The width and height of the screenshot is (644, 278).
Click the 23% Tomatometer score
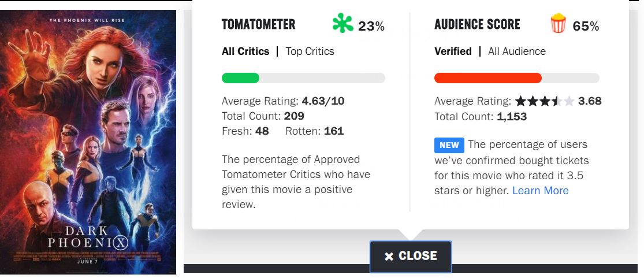click(371, 26)
